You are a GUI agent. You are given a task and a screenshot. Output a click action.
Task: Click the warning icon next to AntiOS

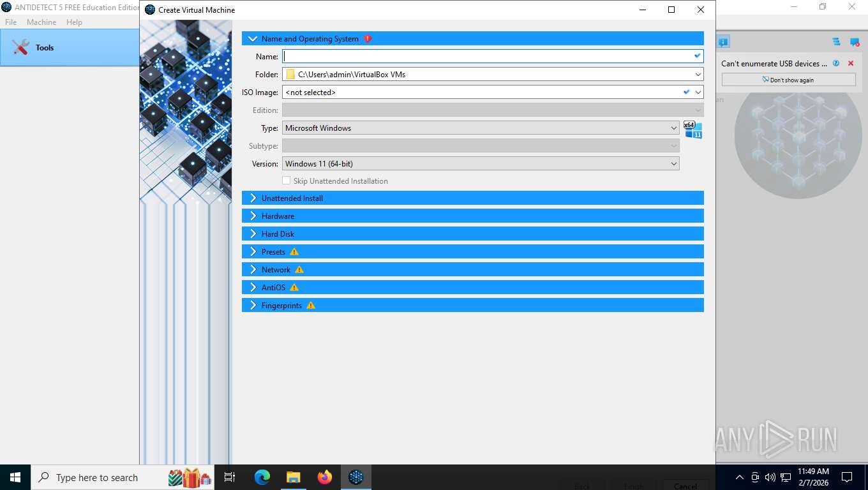[x=294, y=287]
